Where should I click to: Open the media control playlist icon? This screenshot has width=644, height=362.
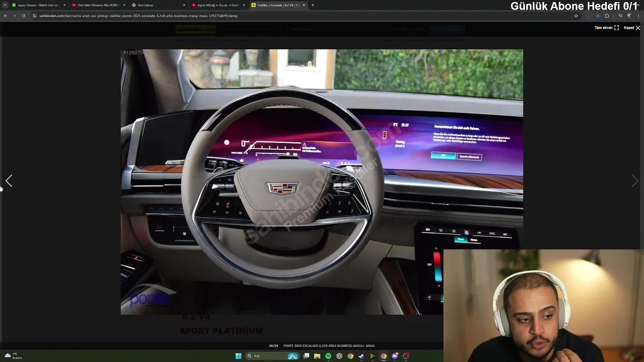[620, 16]
